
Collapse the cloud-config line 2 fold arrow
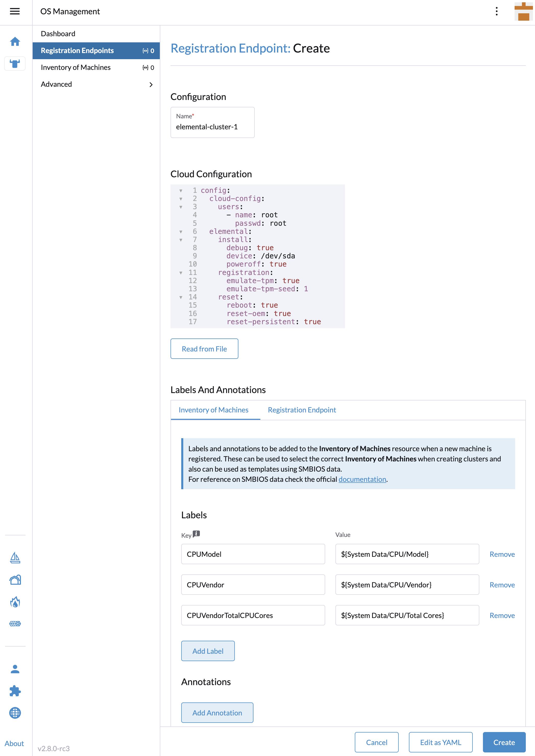pos(181,199)
